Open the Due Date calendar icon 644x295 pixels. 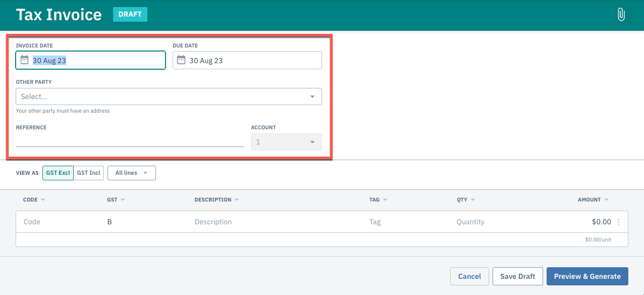pos(181,60)
